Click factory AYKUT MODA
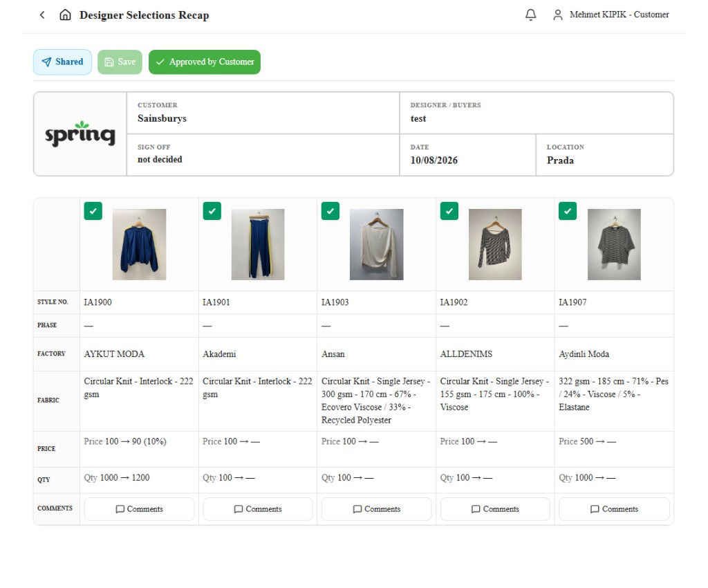Viewport: 708px width, 588px height. coord(114,354)
